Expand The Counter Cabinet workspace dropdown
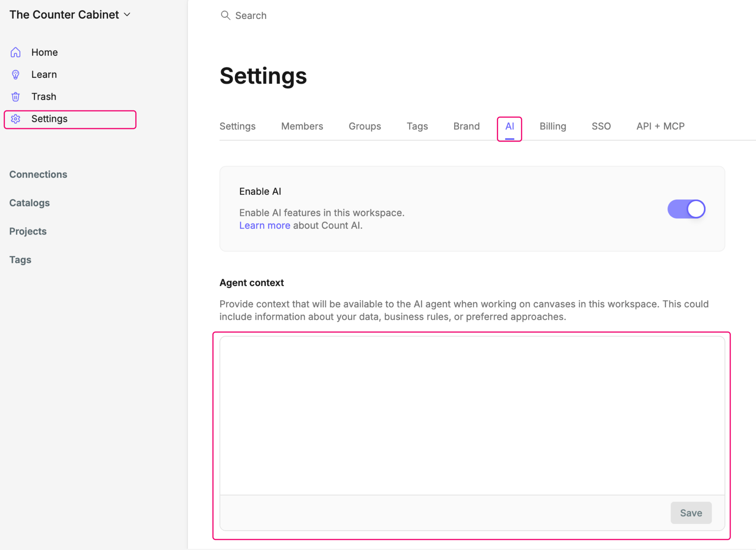Viewport: 756px width, 550px height. tap(70, 14)
